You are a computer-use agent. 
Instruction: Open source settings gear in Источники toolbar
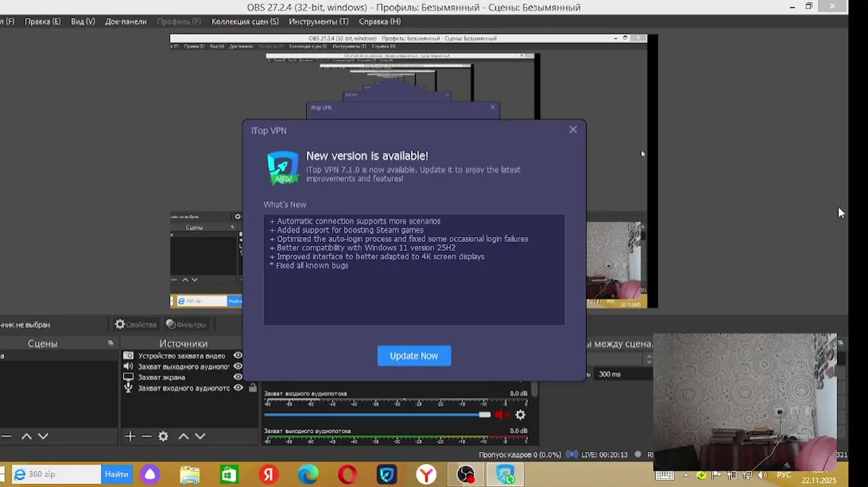click(x=163, y=437)
